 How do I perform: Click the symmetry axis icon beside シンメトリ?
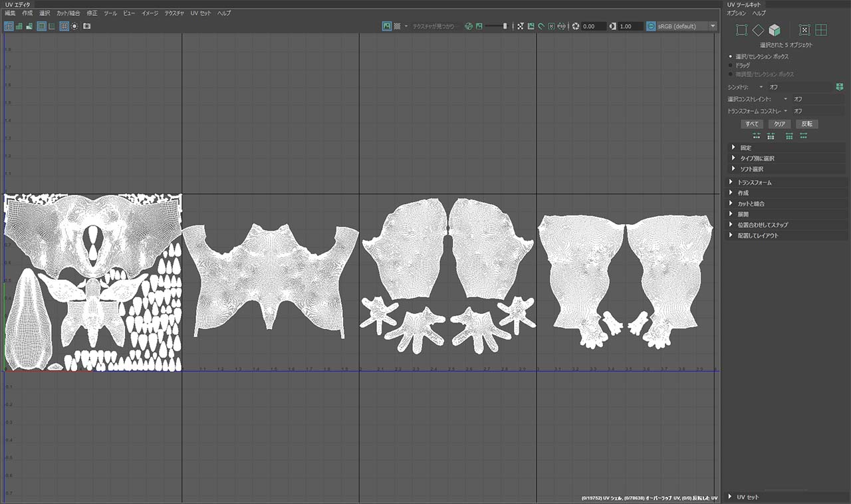click(840, 87)
